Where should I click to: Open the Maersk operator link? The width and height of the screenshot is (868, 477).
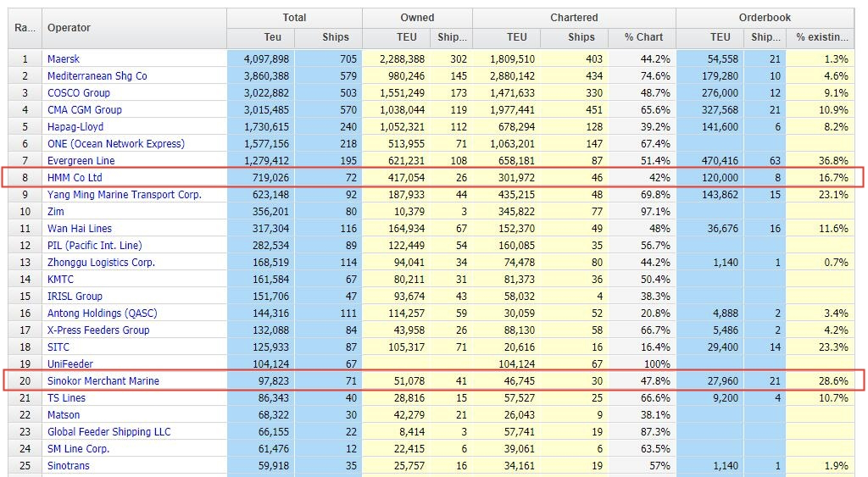[x=64, y=59]
